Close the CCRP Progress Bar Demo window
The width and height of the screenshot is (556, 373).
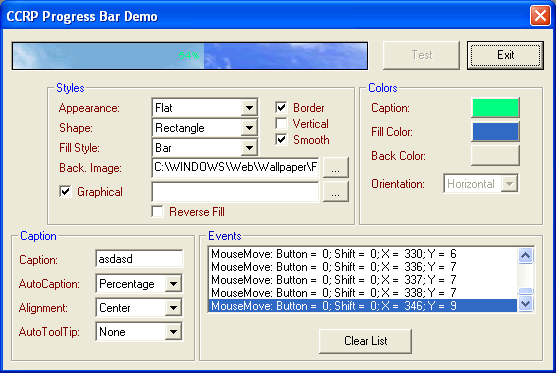click(x=540, y=16)
